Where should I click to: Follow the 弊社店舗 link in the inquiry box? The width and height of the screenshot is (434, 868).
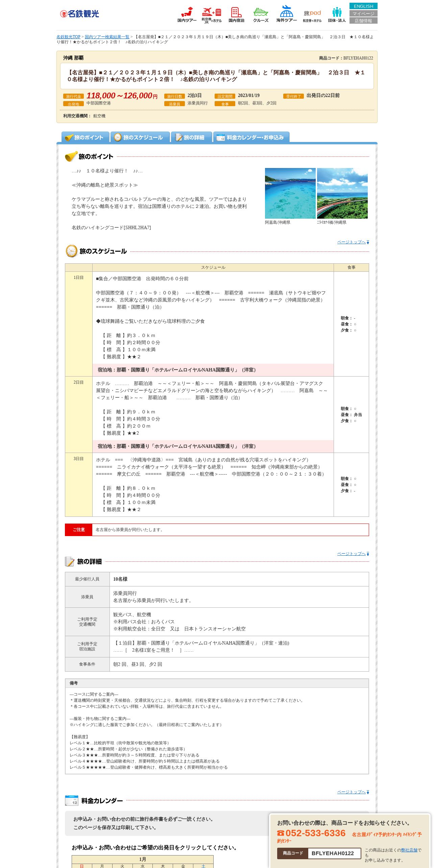click(409, 850)
